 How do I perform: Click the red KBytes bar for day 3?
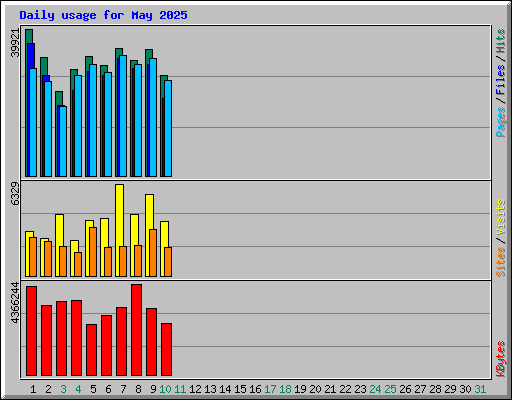click(x=61, y=338)
